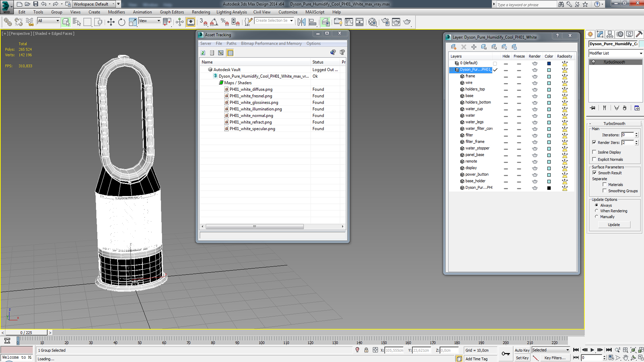Open the Hierarchy command panel tab

pyautogui.click(x=610, y=34)
